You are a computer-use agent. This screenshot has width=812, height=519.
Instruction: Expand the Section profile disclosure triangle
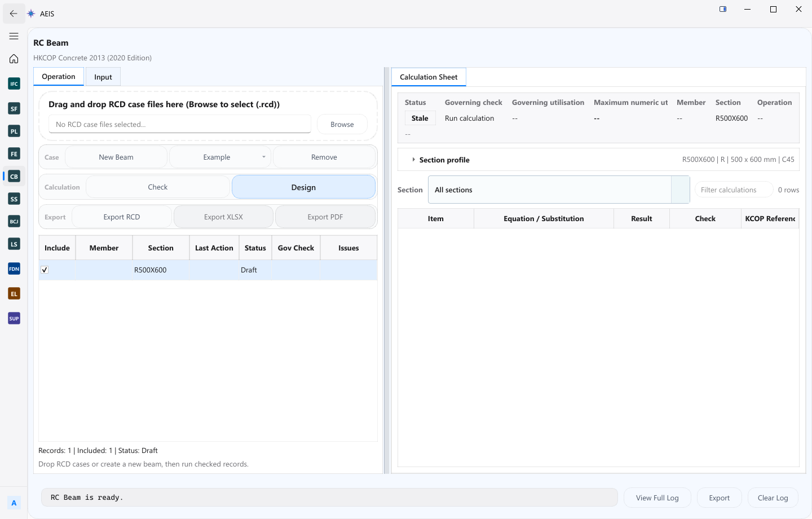point(413,160)
